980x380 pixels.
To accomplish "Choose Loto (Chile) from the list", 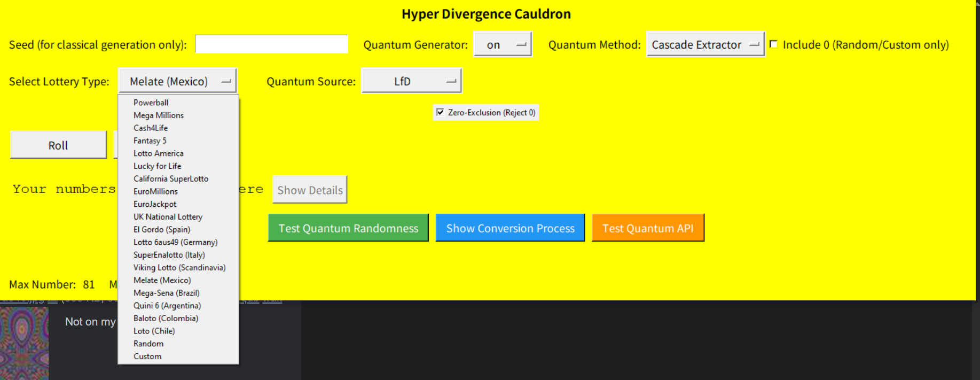I will pyautogui.click(x=178, y=331).
